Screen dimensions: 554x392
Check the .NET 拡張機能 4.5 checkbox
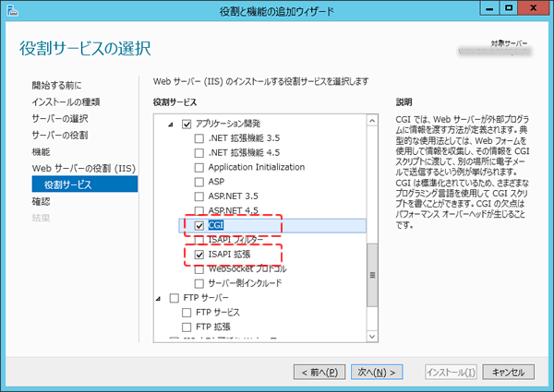click(x=199, y=153)
